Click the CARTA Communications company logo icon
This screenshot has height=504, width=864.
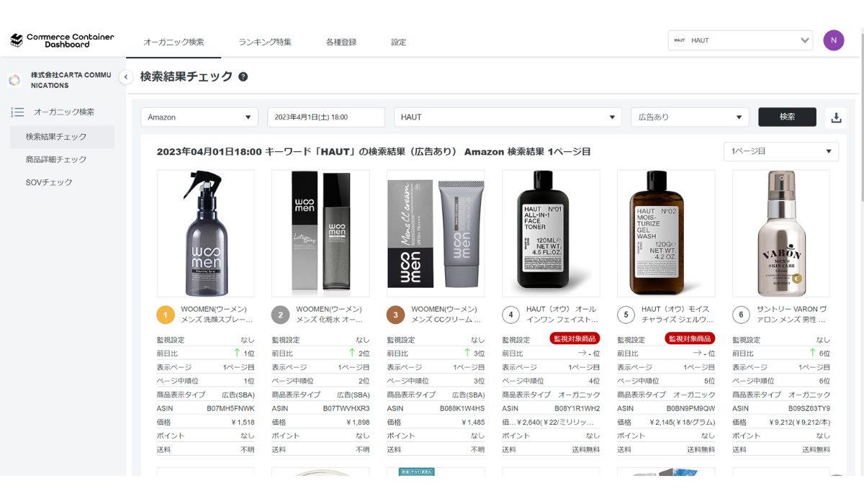coord(14,80)
